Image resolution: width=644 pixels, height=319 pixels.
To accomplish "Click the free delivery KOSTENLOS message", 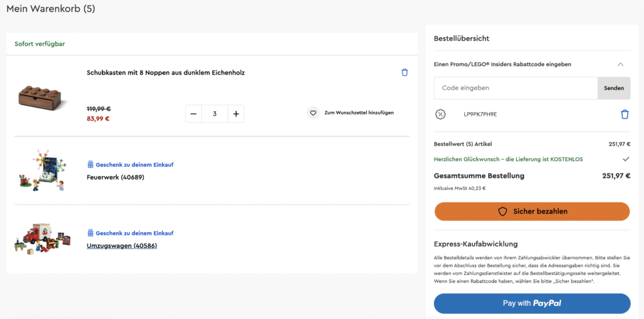I will coord(508,159).
